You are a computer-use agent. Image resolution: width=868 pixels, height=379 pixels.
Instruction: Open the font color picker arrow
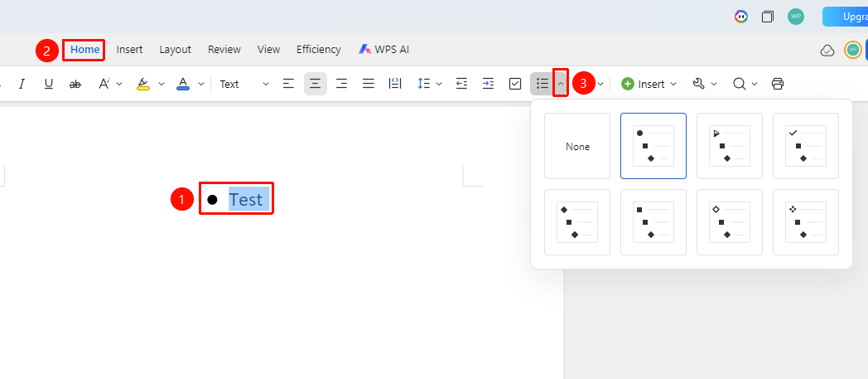[x=201, y=85]
